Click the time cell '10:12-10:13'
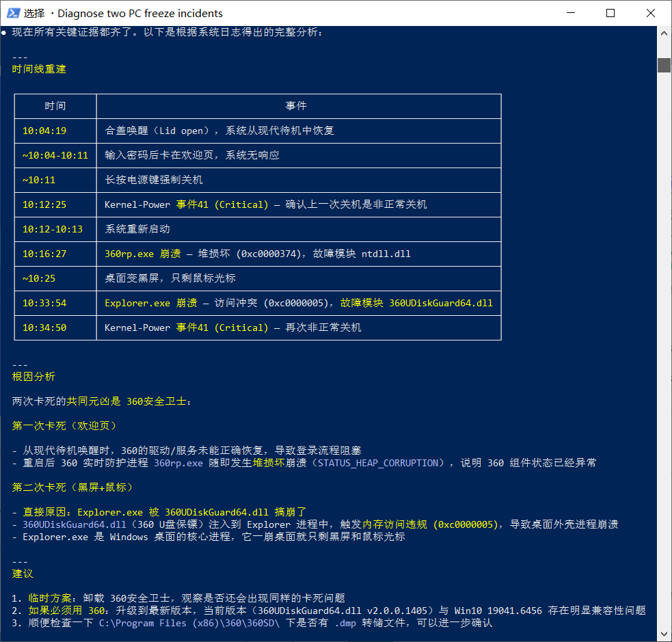The width and height of the screenshot is (672, 642). [x=53, y=229]
